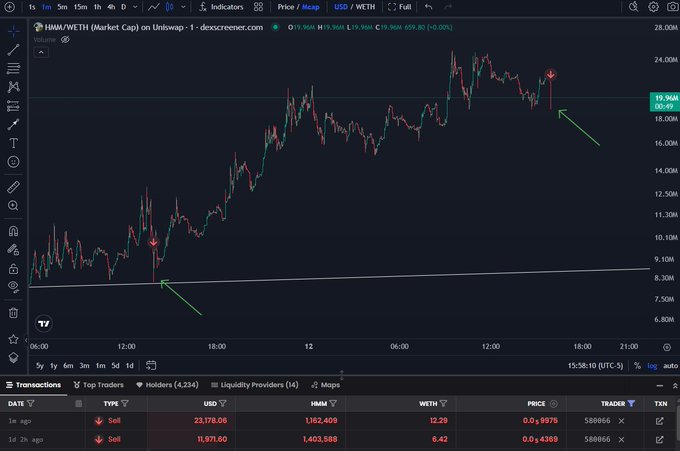This screenshot has width=680, height=451.
Task: Take a chart snapshot with camera icon
Action: pyautogui.click(x=672, y=7)
